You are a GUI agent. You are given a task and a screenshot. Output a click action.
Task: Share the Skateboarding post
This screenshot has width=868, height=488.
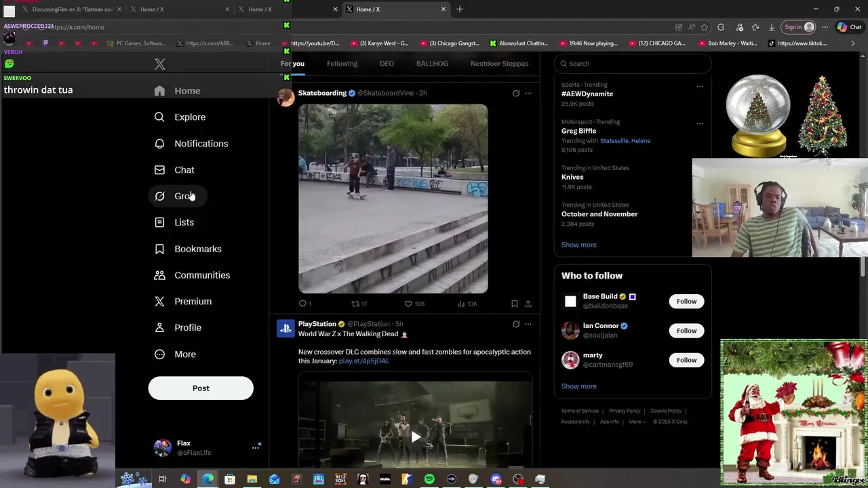point(528,304)
